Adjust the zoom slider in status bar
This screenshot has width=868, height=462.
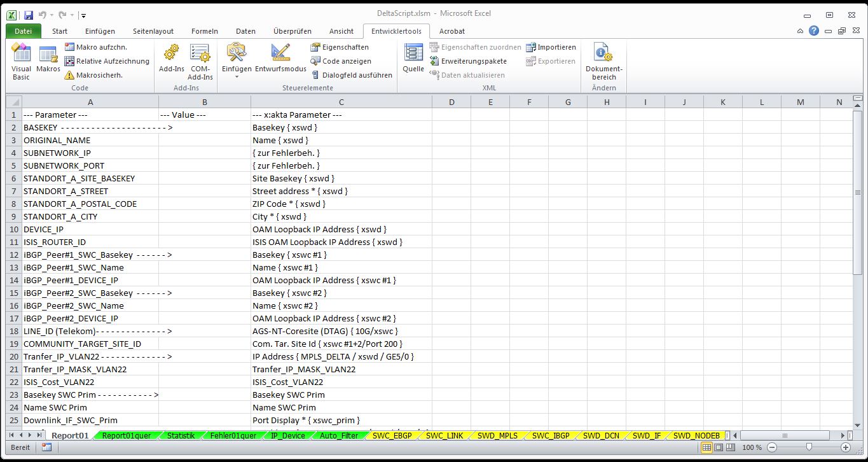click(x=808, y=448)
